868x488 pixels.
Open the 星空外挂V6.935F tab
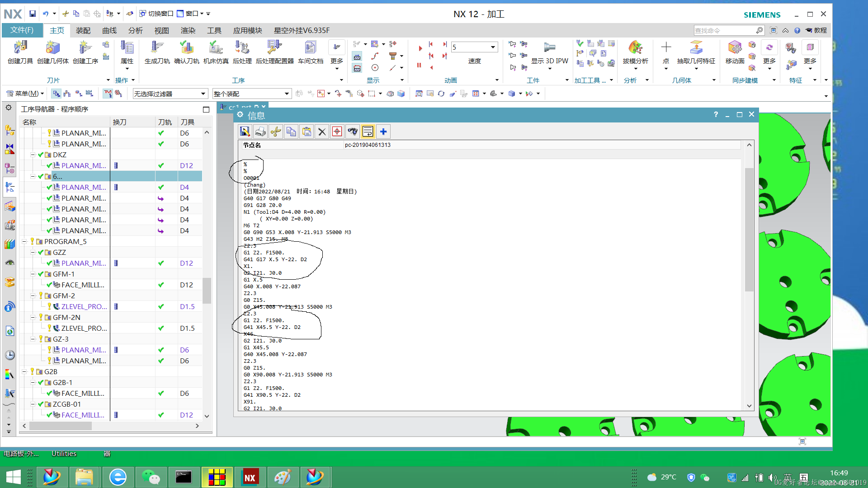coord(302,30)
